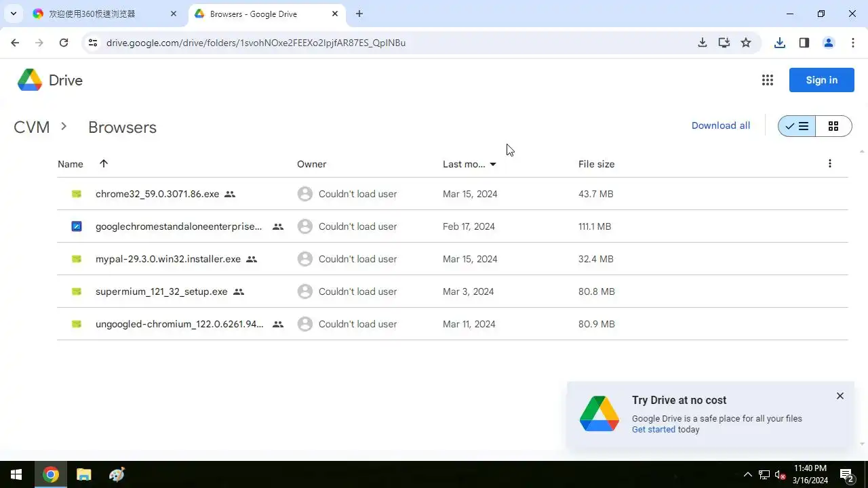
Task: Click the Browsers breadcrumb folder
Action: tap(122, 127)
